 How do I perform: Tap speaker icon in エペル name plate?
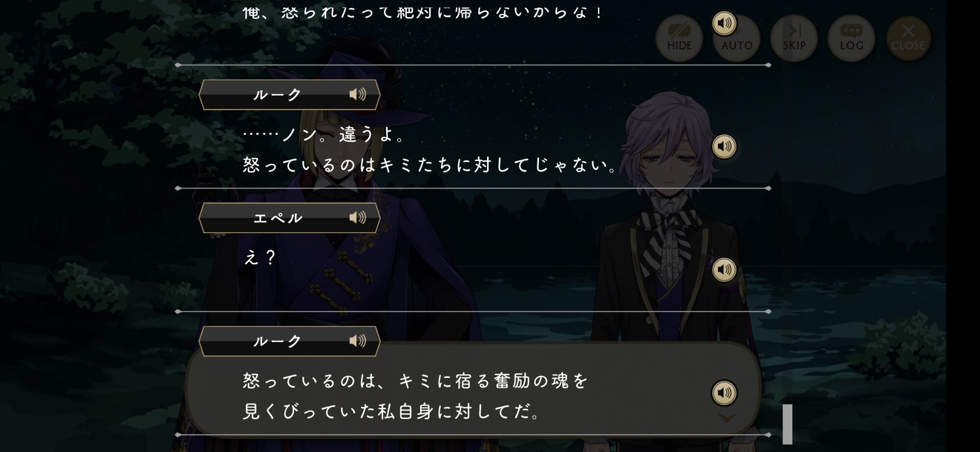(358, 217)
